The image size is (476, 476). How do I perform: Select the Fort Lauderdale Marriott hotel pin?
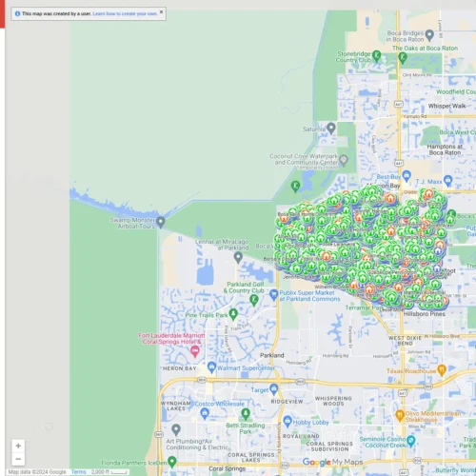point(195,351)
